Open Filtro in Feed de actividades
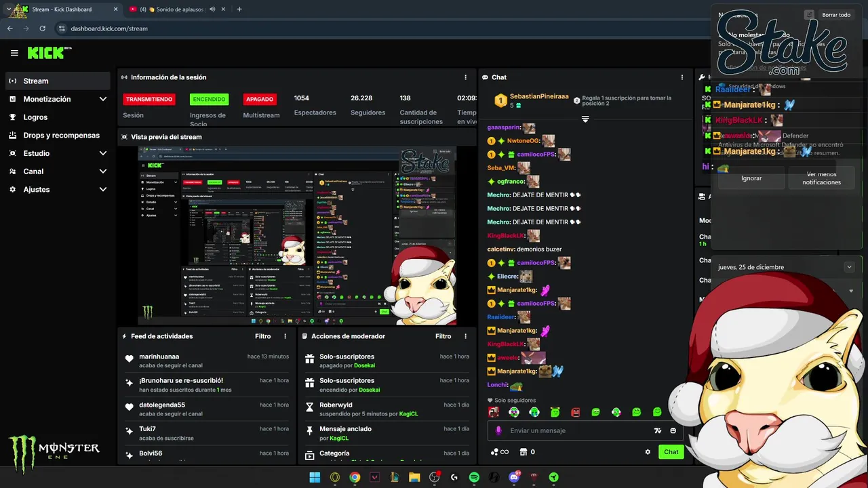Image resolution: width=868 pixels, height=488 pixels. (262, 336)
